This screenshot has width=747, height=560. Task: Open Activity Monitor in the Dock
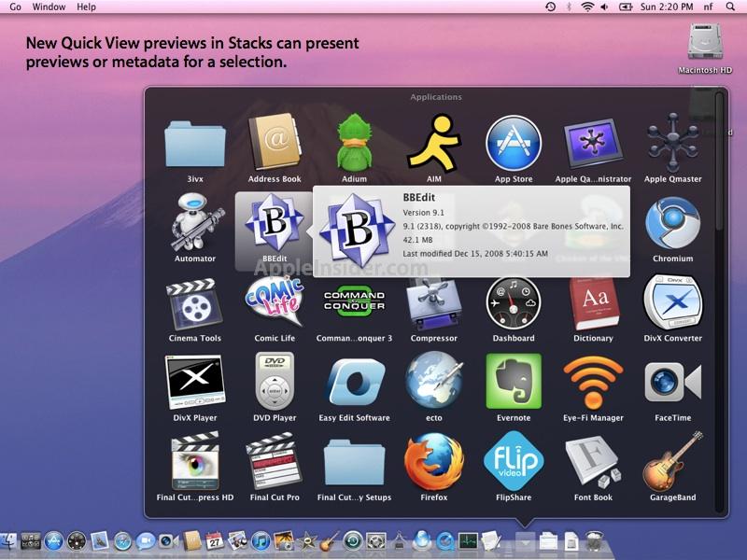(x=469, y=541)
